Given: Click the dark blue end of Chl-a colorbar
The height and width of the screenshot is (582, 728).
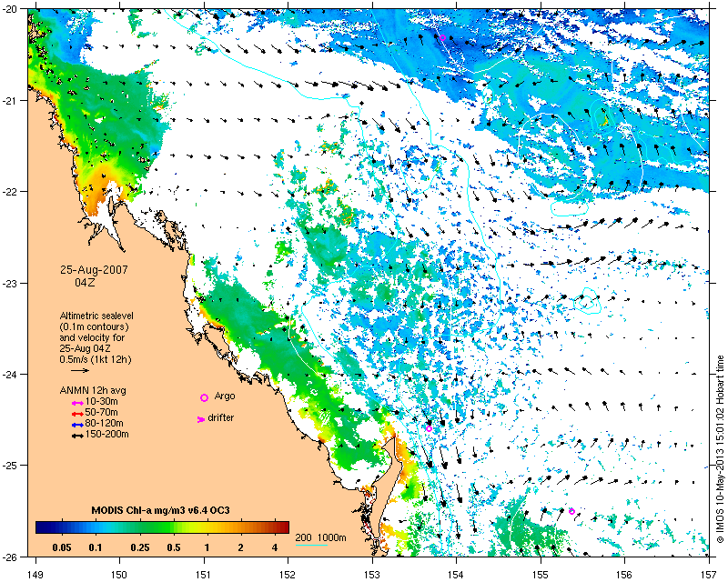Looking at the screenshot, I should (42, 527).
